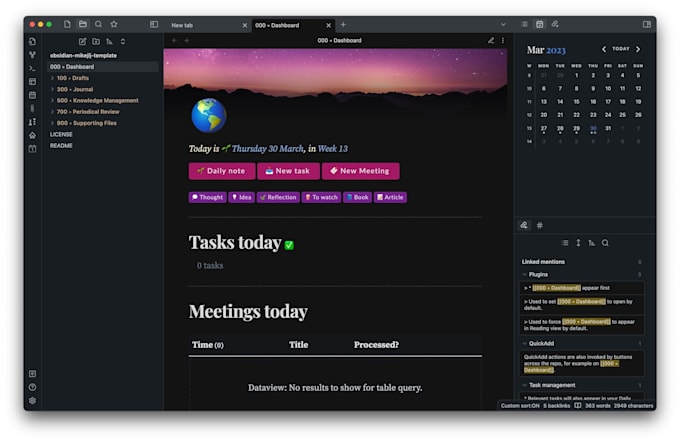This screenshot has height=442, width=680.
Task: Switch to edit mode pencil icon
Action: click(491, 40)
